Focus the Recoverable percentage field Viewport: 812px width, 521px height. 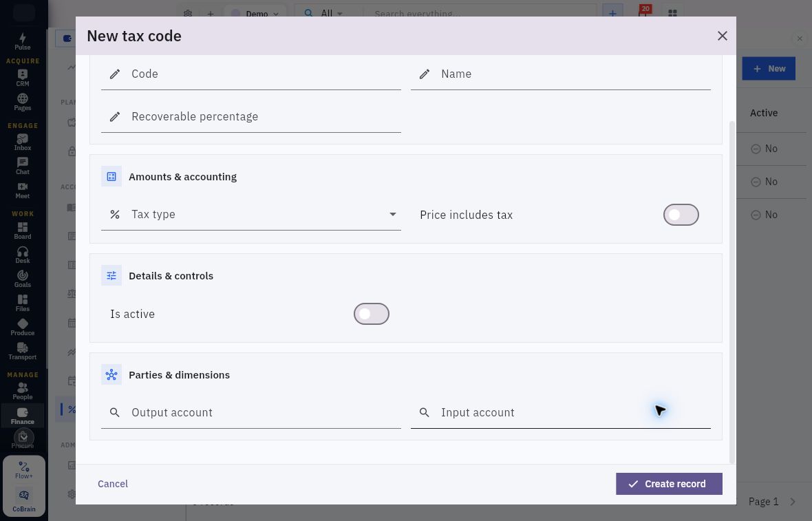point(250,116)
